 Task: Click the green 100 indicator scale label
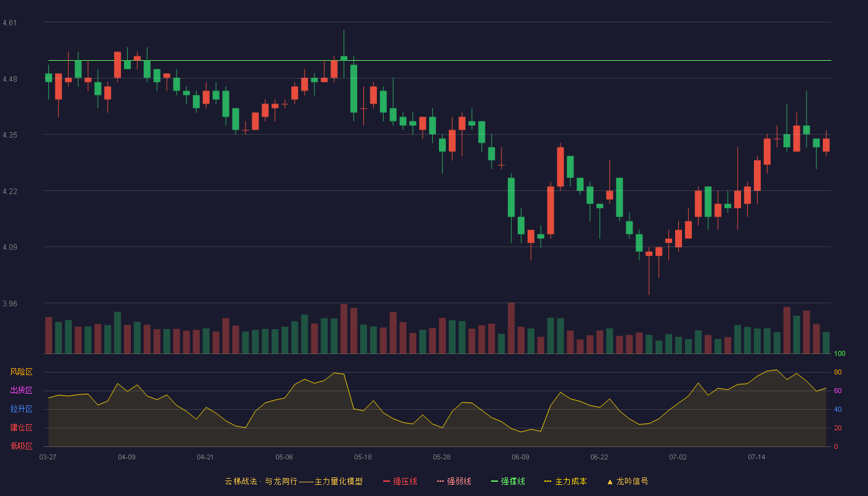point(839,354)
